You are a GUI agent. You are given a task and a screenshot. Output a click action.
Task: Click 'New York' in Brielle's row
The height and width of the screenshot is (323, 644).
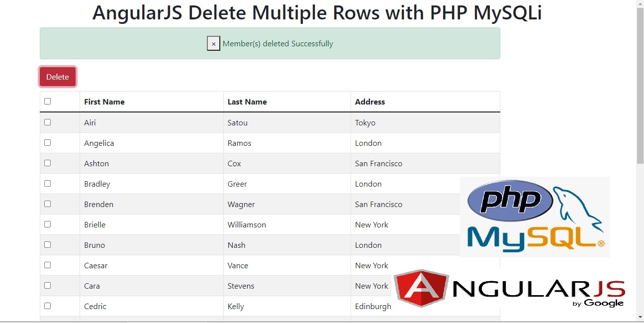point(371,225)
